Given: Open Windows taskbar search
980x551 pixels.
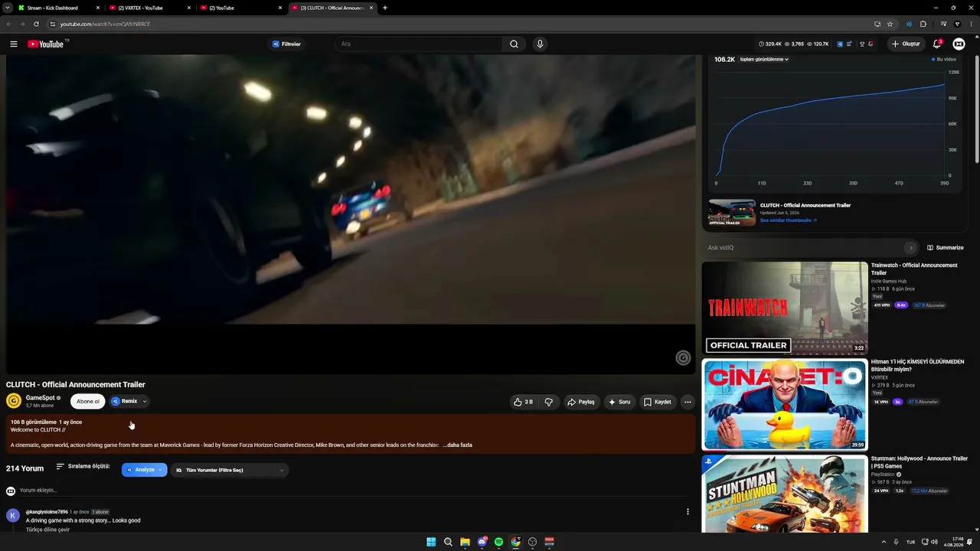Looking at the screenshot, I should click(448, 542).
